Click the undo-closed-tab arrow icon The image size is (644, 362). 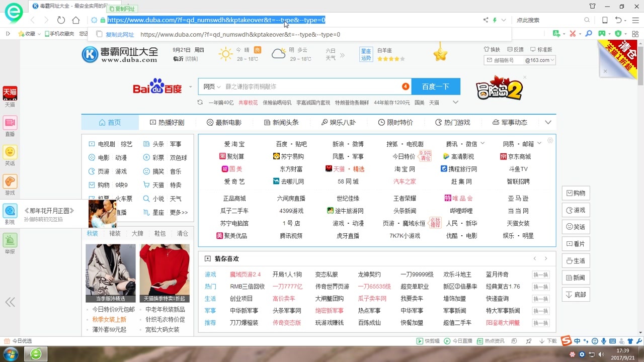pos(619,20)
